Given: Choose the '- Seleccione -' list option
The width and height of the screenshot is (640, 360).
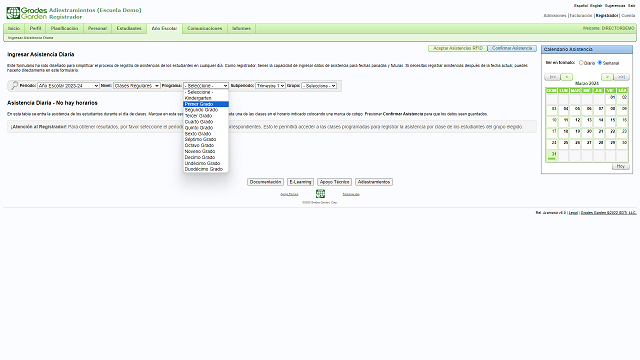Looking at the screenshot, I should pyautogui.click(x=206, y=92).
